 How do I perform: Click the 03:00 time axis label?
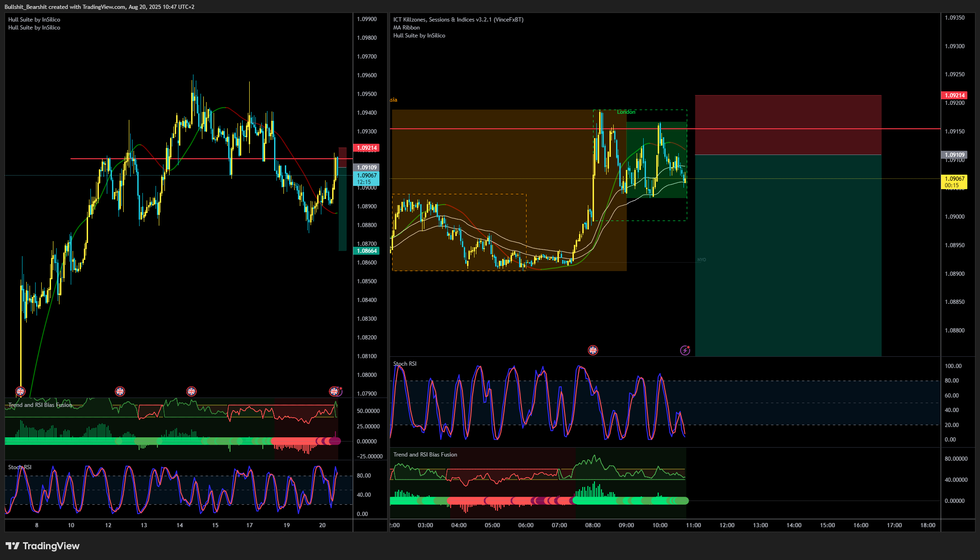click(425, 525)
